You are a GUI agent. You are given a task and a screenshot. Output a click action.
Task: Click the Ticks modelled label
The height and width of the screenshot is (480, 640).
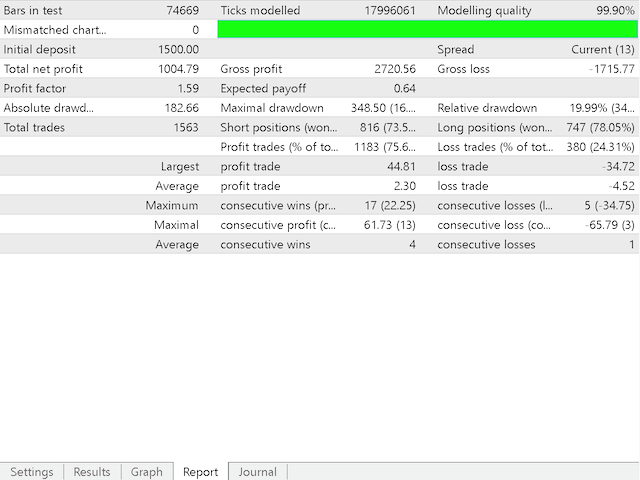pyautogui.click(x=260, y=10)
